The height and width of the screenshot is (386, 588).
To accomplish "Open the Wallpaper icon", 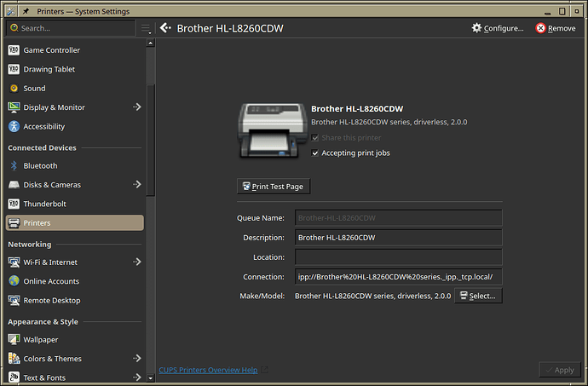I will 14,339.
